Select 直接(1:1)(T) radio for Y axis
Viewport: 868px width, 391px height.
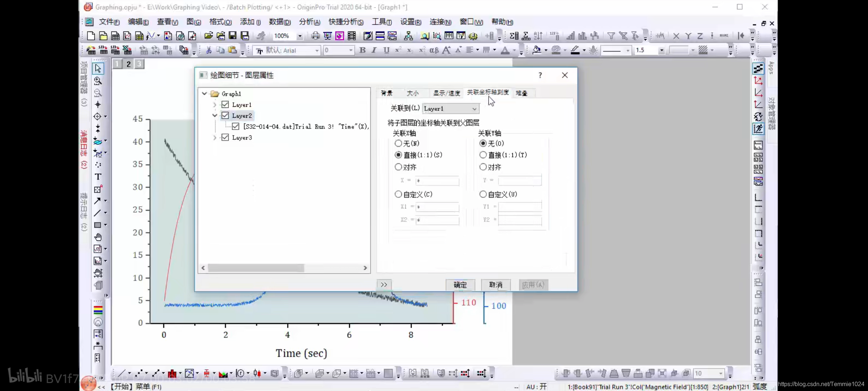point(483,155)
